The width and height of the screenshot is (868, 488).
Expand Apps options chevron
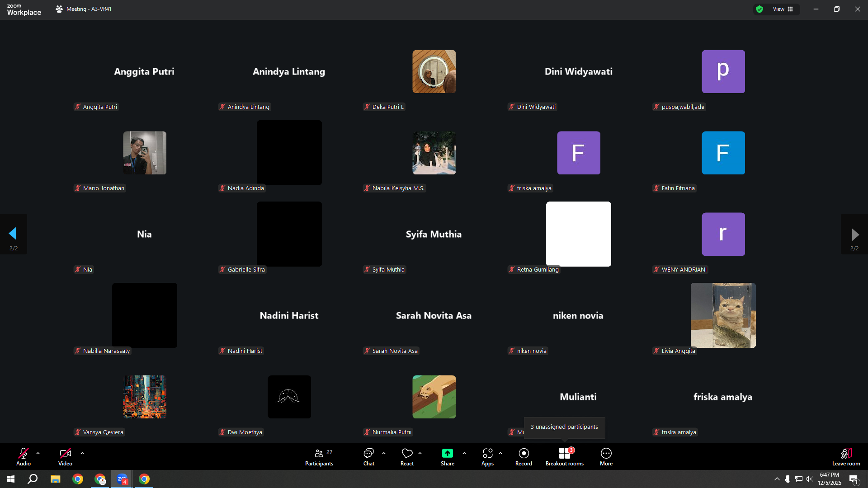click(x=500, y=453)
